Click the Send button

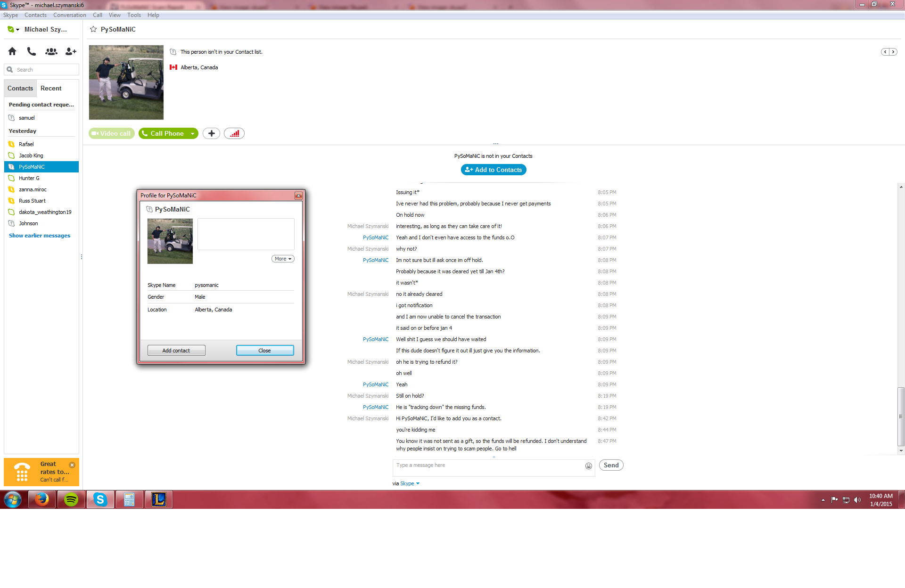point(611,465)
